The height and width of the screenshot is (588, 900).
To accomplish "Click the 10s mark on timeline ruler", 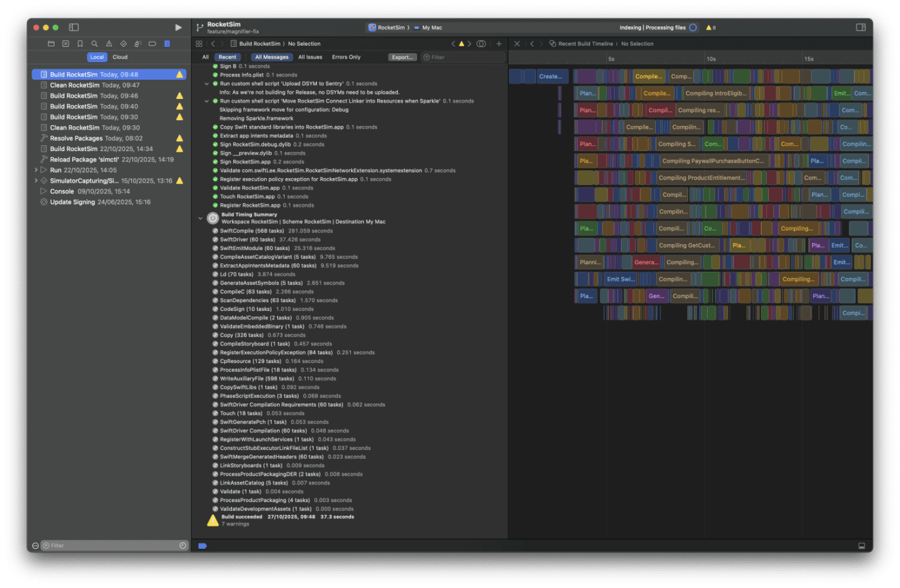I will 711,59.
